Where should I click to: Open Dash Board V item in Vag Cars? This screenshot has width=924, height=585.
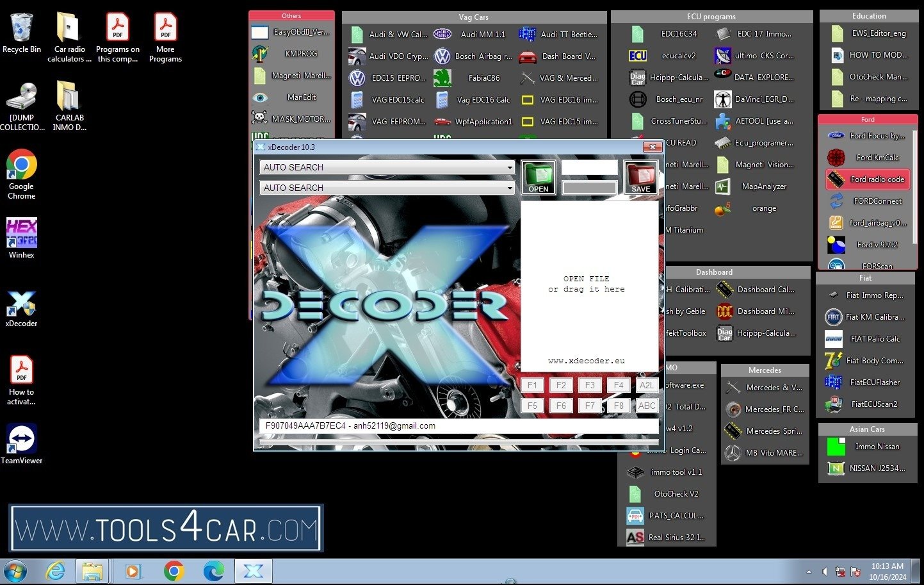(x=559, y=56)
